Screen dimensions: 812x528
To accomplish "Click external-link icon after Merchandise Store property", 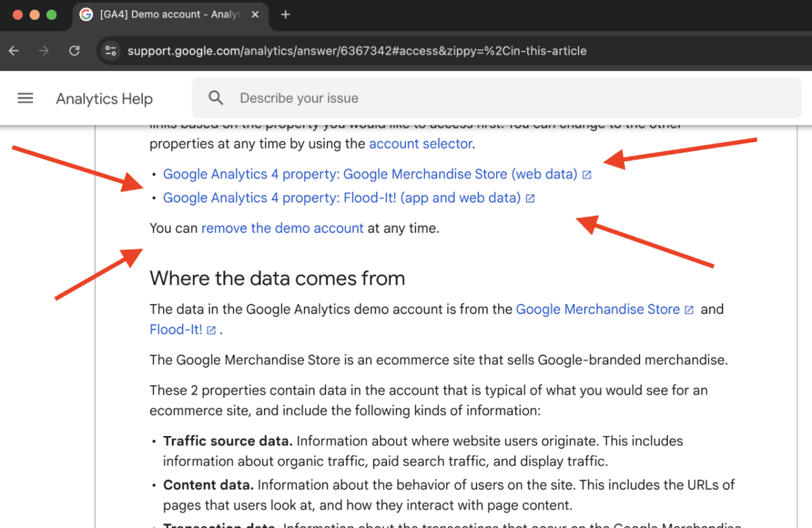I will [587, 175].
